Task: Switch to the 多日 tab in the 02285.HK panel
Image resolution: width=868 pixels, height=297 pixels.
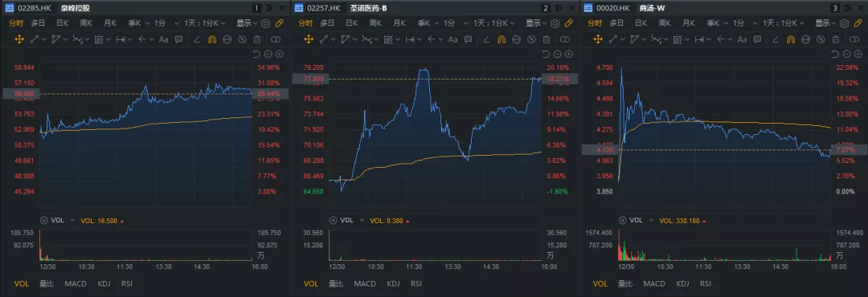Action: point(38,23)
